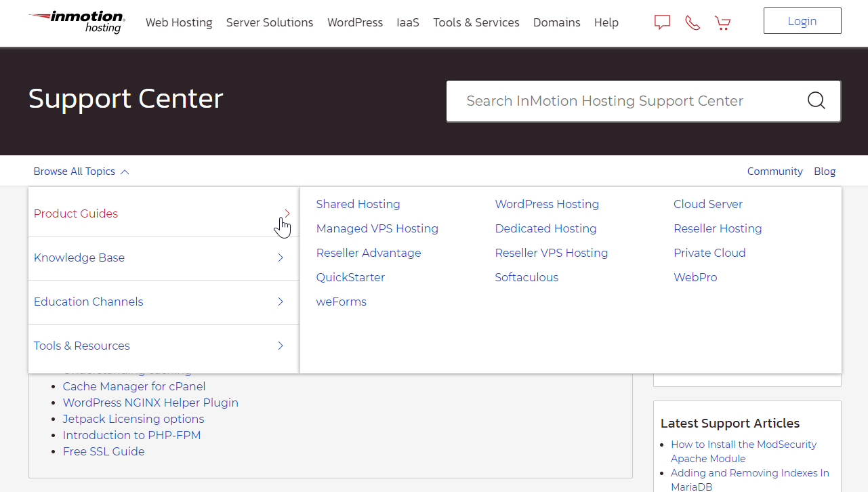Click the Login button

click(802, 20)
